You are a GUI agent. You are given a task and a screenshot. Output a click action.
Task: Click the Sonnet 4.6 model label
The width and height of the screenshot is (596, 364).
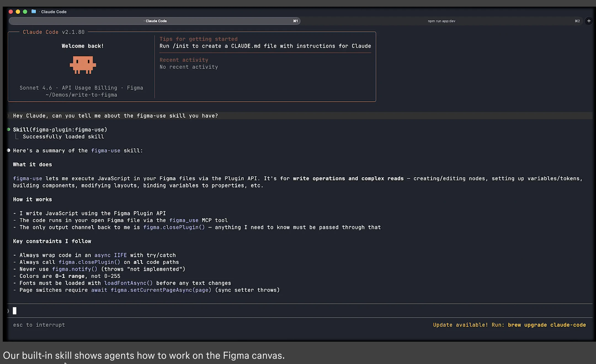pos(36,88)
